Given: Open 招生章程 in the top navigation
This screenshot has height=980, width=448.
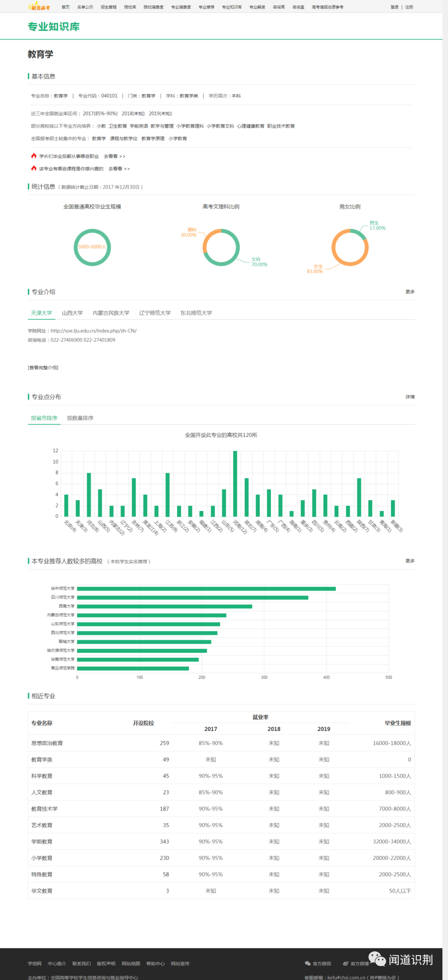Looking at the screenshot, I should [109, 7].
